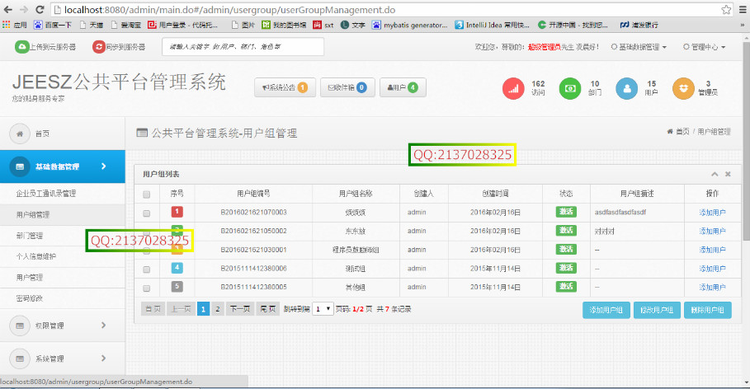
Task: Open the jump-to-page select box
Action: pyautogui.click(x=322, y=309)
